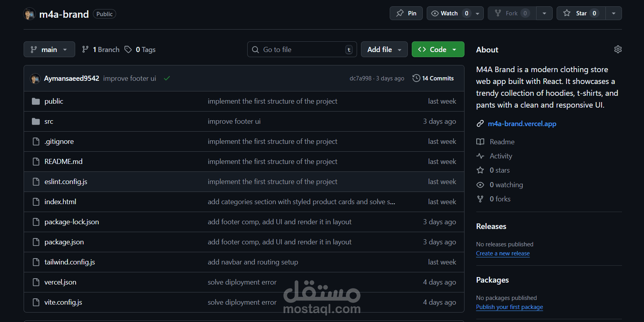Open the Aymansaeed9542 author profile link
Image resolution: width=644 pixels, height=322 pixels.
coord(72,78)
